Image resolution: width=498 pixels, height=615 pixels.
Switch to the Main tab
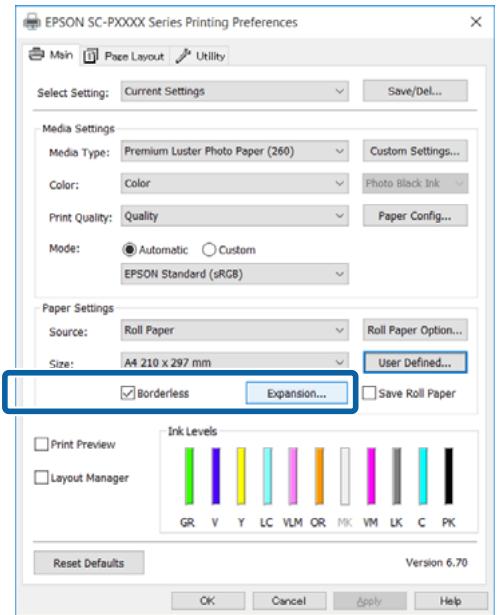click(x=51, y=55)
